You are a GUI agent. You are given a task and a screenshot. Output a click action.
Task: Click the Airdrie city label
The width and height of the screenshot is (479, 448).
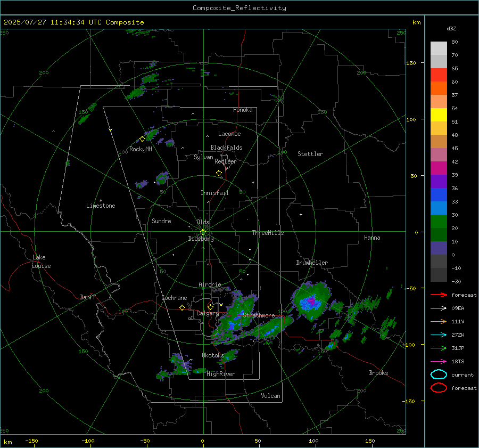click(x=210, y=284)
